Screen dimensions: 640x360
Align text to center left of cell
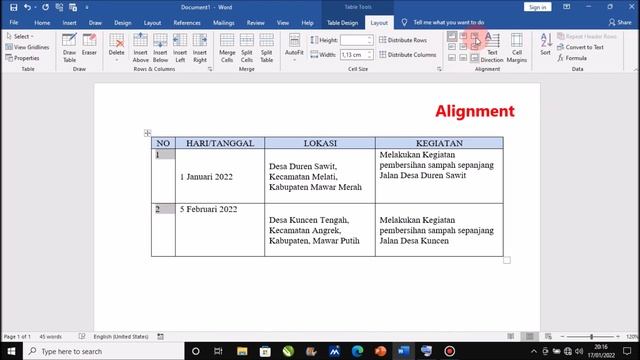(452, 47)
